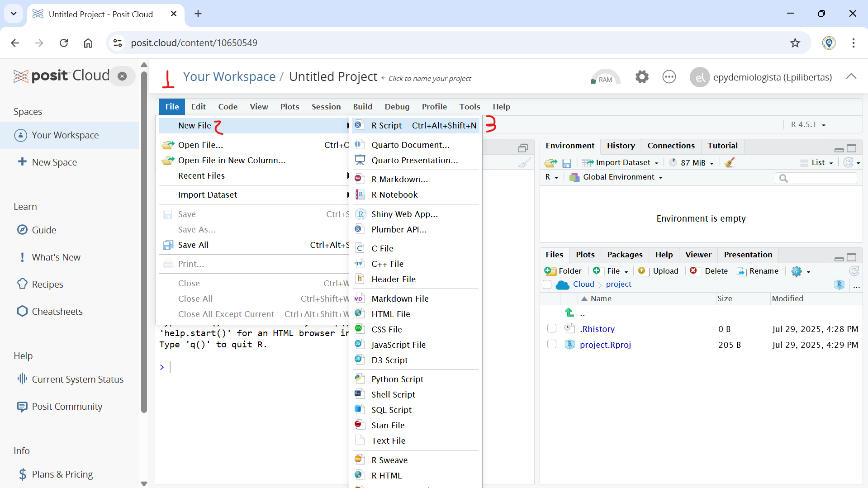Click the Upload button in Files pane
The image size is (868, 488).
pos(659,271)
